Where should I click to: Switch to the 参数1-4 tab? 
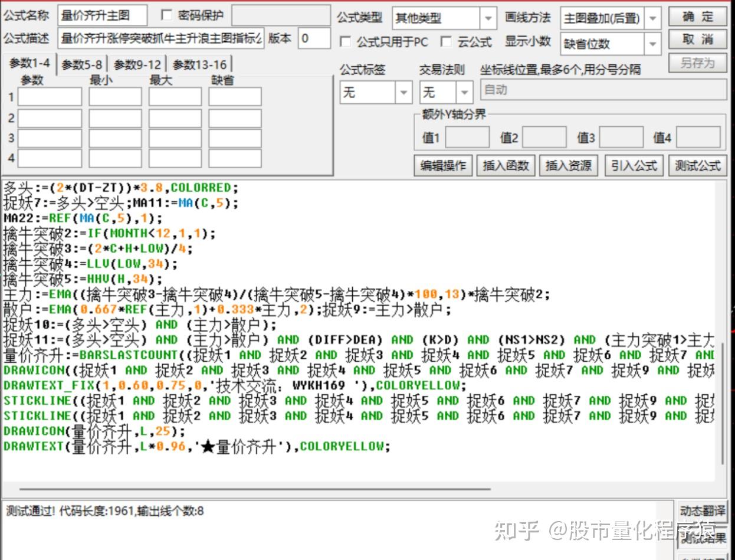pyautogui.click(x=29, y=64)
